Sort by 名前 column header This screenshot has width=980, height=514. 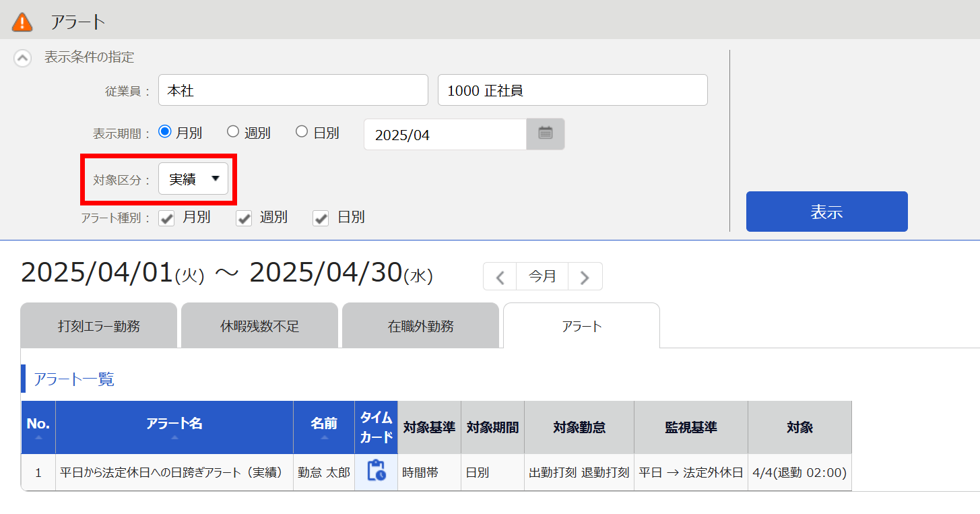[324, 427]
